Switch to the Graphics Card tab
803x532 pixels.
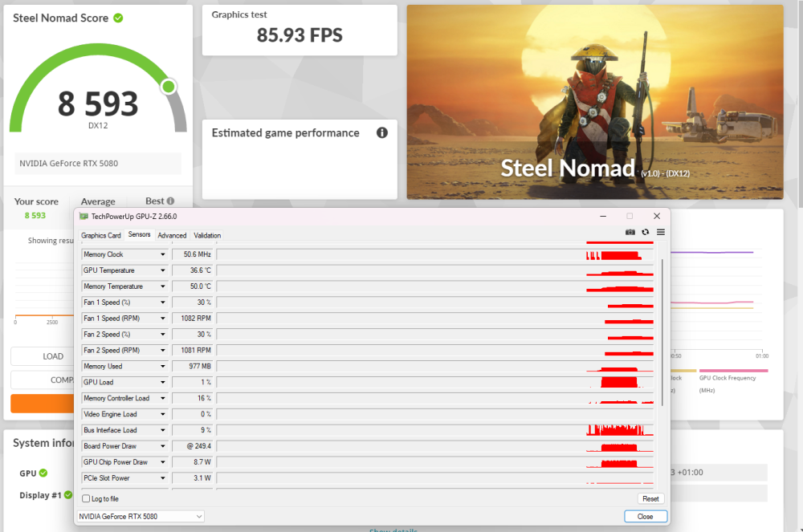tap(101, 235)
